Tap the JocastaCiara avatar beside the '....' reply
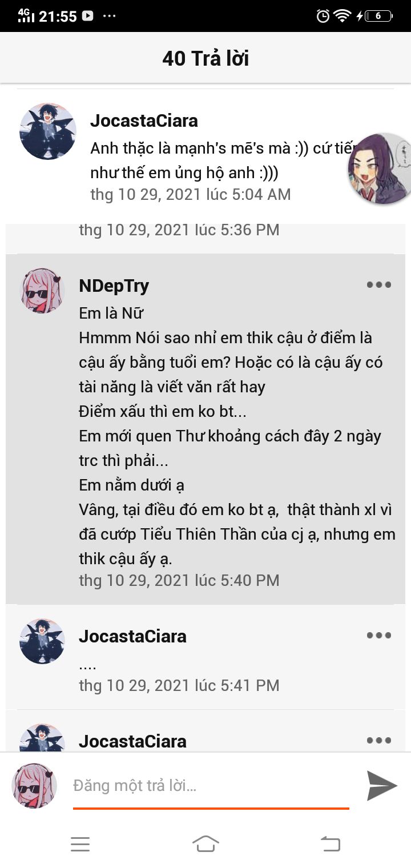Image resolution: width=411 pixels, height=868 pixels. click(42, 641)
